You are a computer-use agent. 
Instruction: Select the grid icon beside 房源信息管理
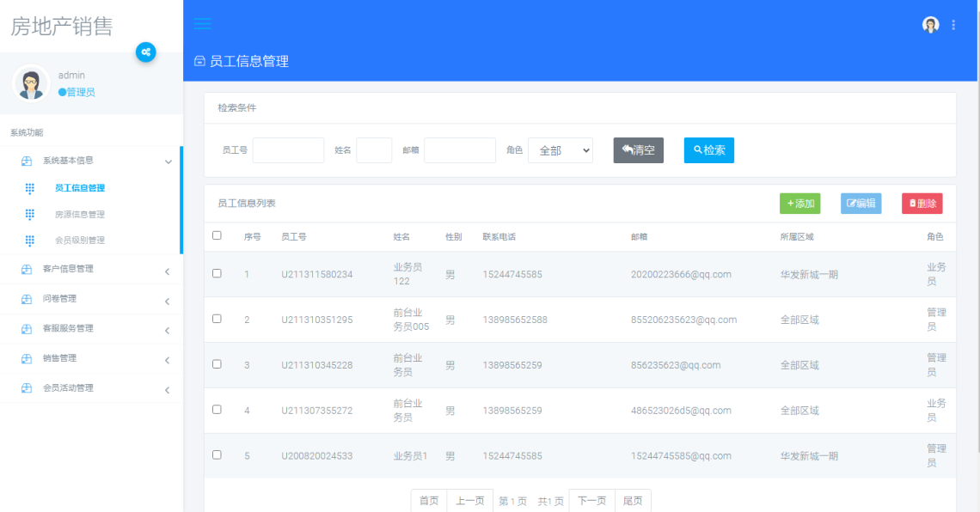(31, 214)
